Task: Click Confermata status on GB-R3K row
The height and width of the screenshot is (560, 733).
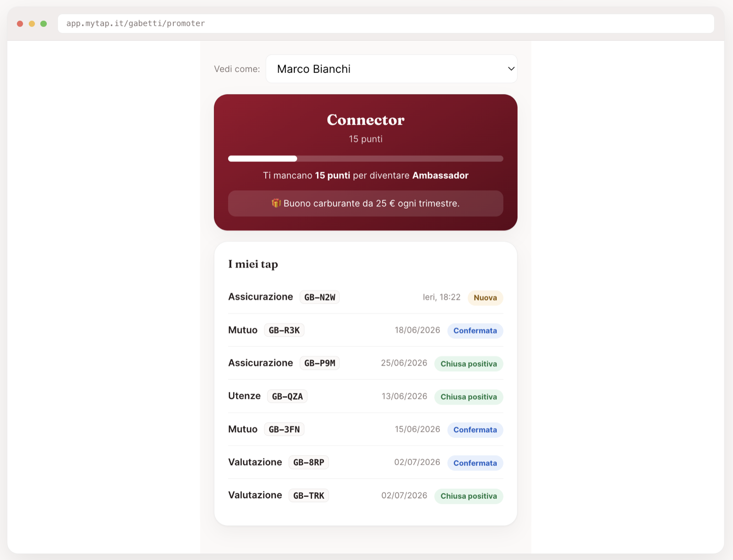Action: pyautogui.click(x=475, y=331)
